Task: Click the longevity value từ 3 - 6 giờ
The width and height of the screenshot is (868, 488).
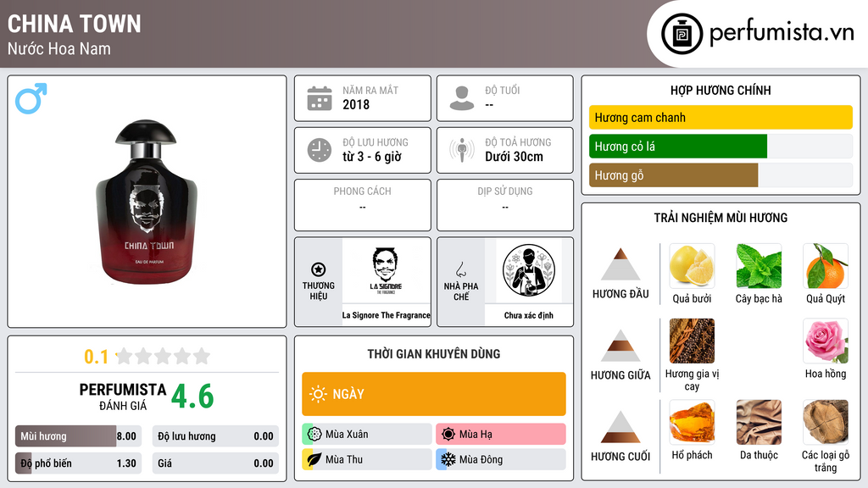Action: pos(372,157)
